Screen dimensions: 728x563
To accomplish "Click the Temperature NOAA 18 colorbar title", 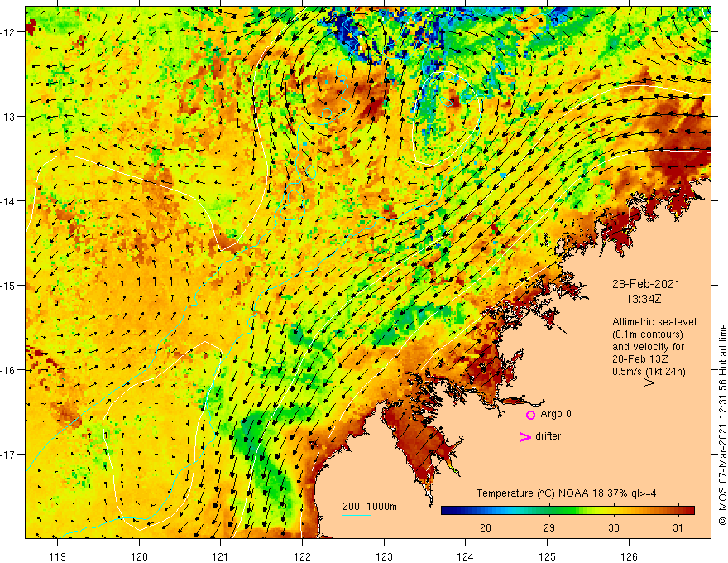I will pos(566,493).
